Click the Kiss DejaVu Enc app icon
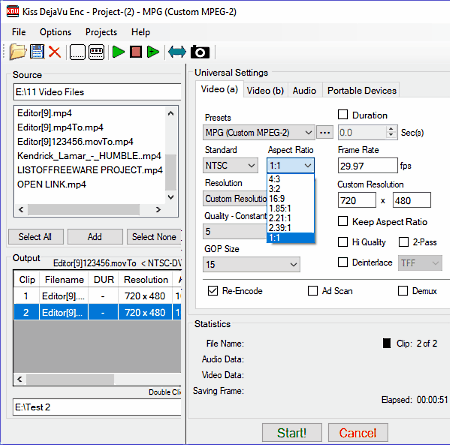This screenshot has height=445, width=450. click(13, 11)
